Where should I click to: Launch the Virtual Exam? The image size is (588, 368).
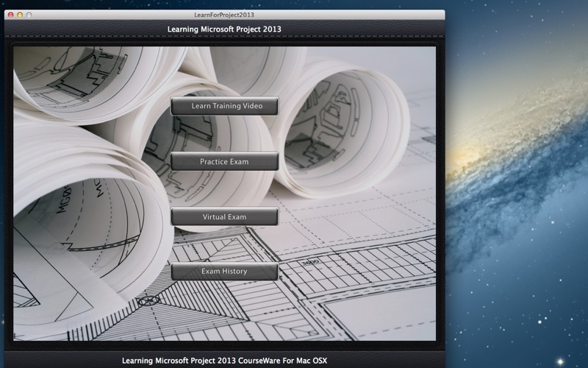click(x=224, y=216)
